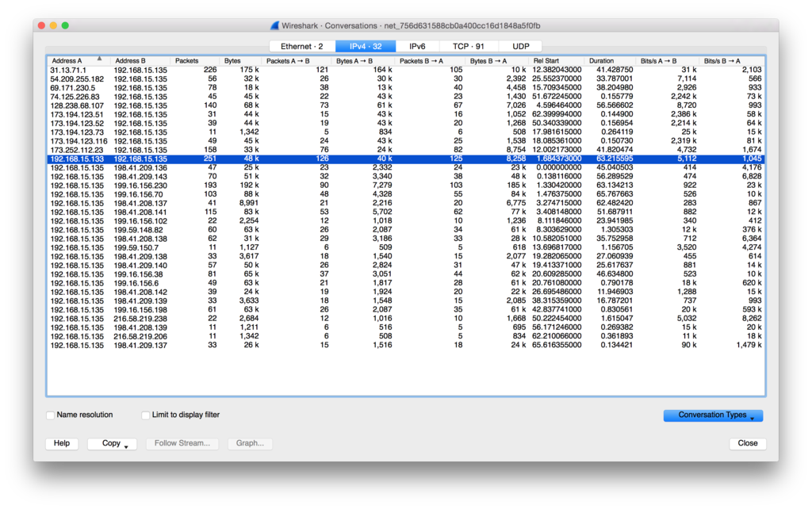Sort by Bytes A → B column header
The height and width of the screenshot is (509, 812).
click(x=363, y=60)
